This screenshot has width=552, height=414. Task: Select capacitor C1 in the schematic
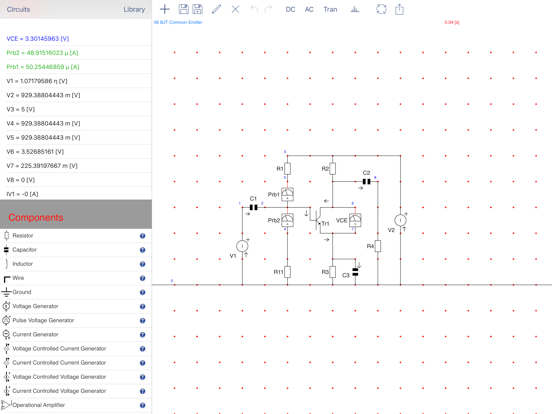pos(253,207)
